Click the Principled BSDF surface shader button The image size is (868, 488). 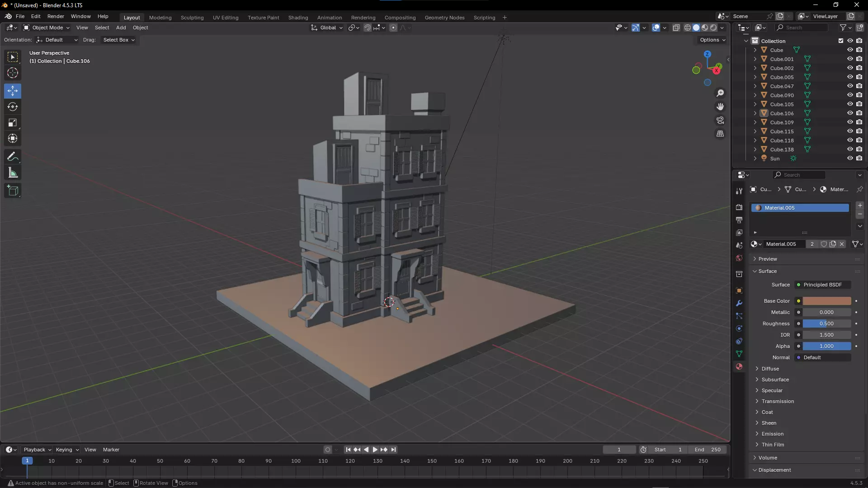[x=823, y=285]
